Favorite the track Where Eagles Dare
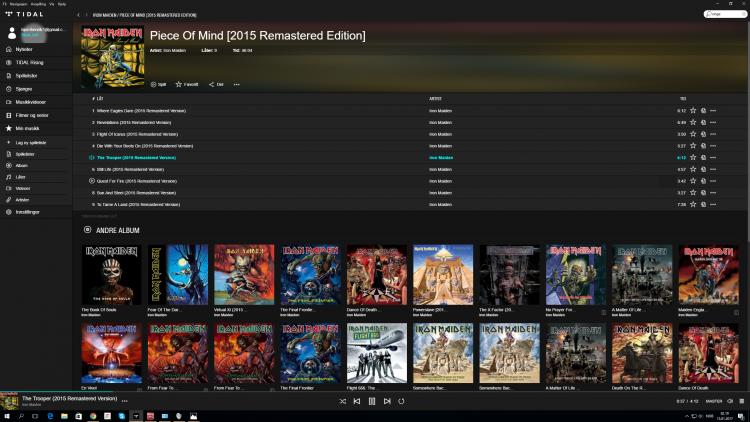The image size is (750, 422). [692, 110]
